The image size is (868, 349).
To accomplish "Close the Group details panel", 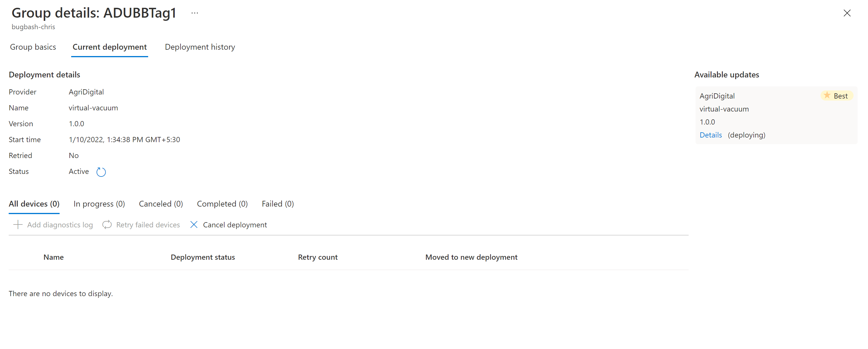I will pos(847,13).
